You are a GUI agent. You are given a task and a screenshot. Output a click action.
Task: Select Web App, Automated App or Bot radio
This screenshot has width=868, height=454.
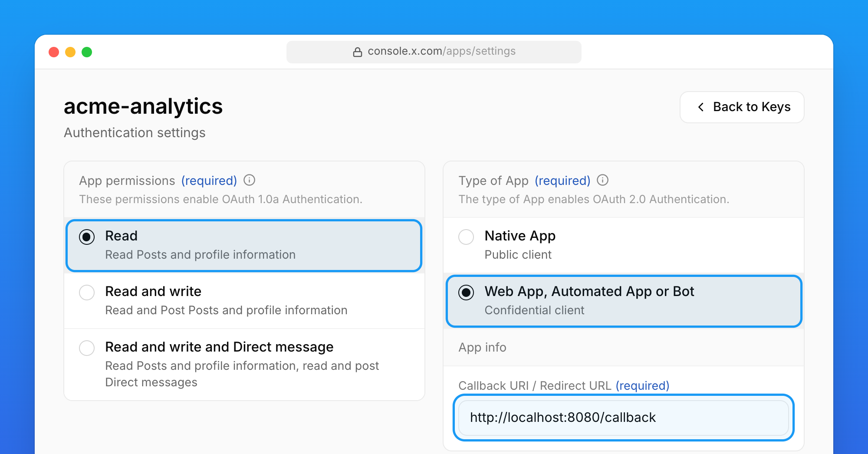tap(466, 292)
